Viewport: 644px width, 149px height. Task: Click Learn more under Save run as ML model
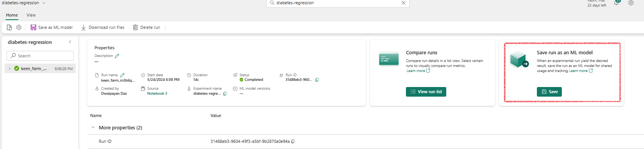point(581,71)
